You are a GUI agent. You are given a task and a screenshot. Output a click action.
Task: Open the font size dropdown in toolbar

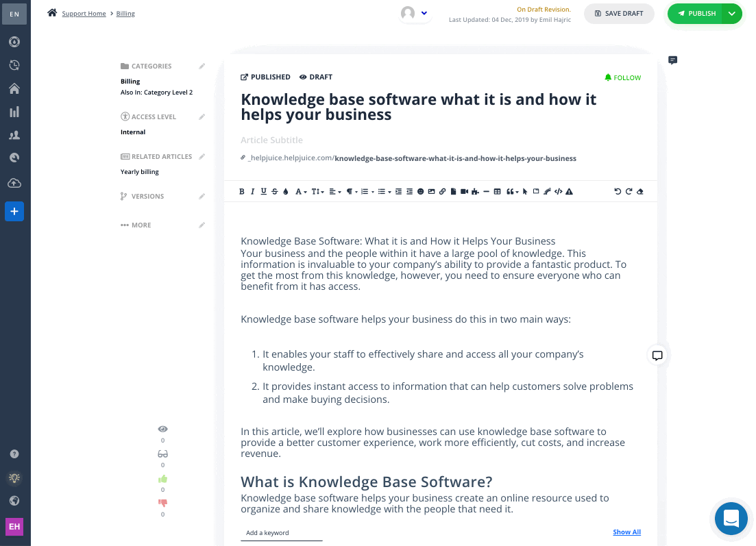tap(317, 192)
